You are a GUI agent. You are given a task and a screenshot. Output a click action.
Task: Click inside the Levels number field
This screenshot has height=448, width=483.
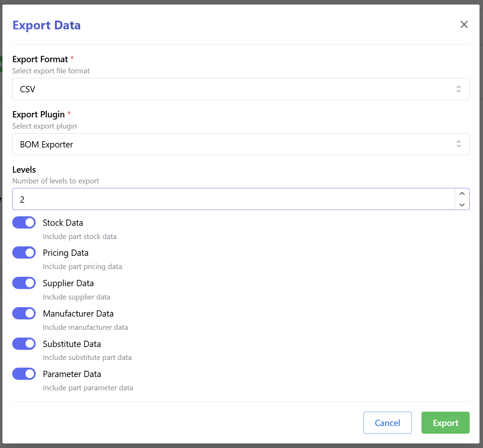coord(233,199)
